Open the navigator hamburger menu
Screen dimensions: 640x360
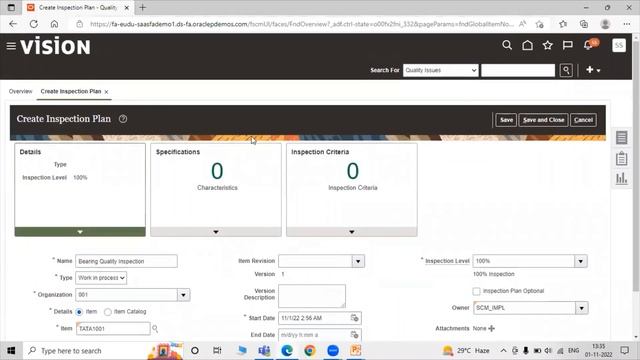coord(11,46)
